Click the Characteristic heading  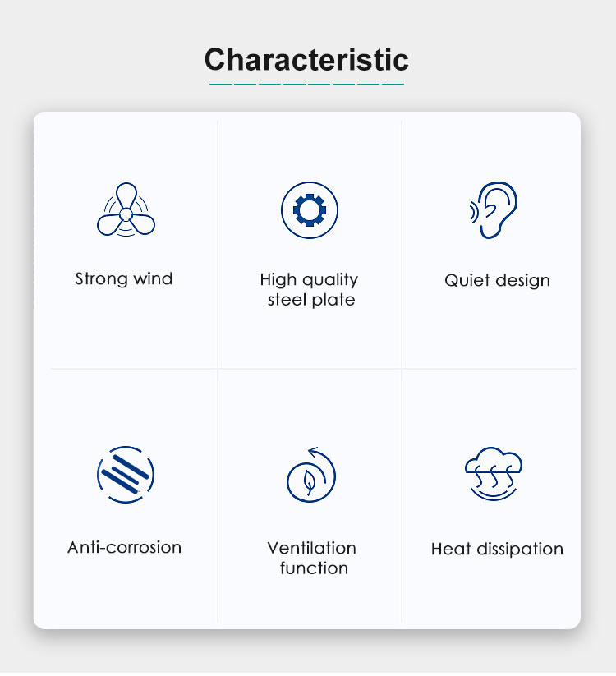pos(306,59)
